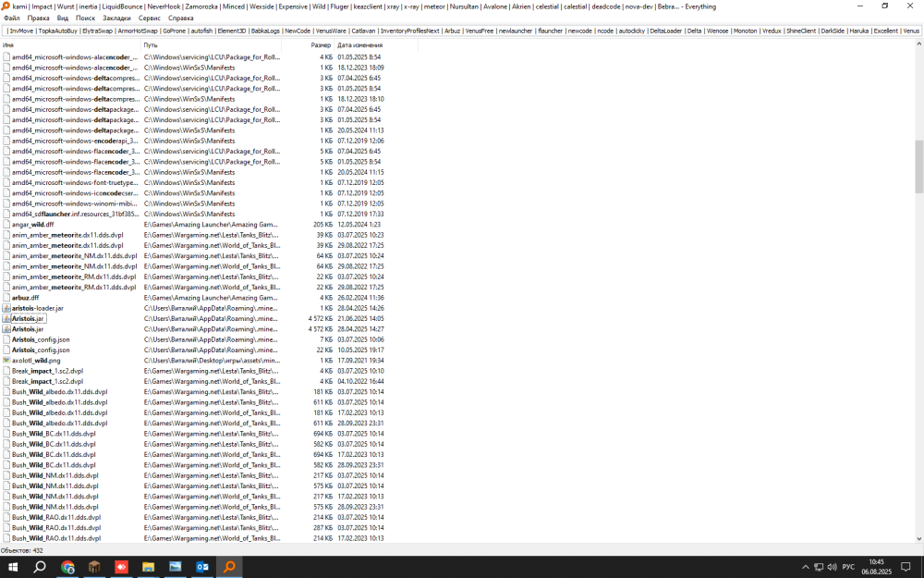Click the date 10.05.2025 19:17
The width and height of the screenshot is (924, 578).
(360, 350)
